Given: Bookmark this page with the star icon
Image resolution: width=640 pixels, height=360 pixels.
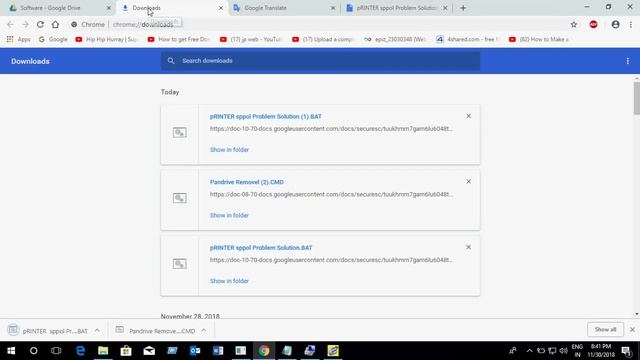Looking at the screenshot, I should coord(574,24).
